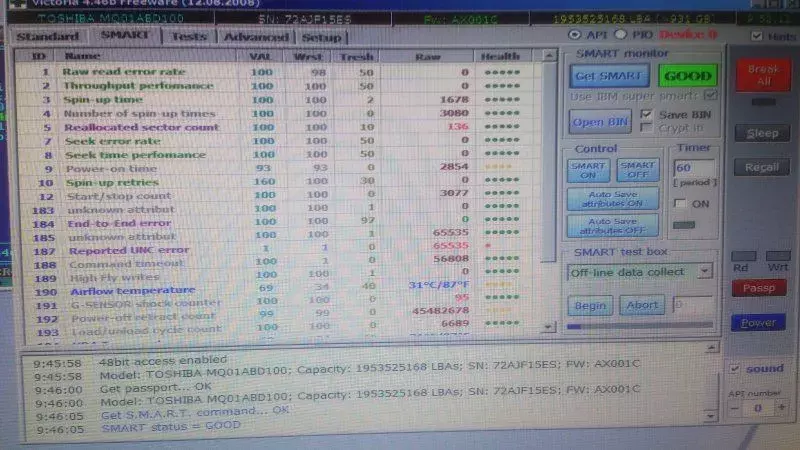Click the log pane scroll-down arrow
Image resolution: width=800 pixels, height=450 pixels.
[711, 416]
